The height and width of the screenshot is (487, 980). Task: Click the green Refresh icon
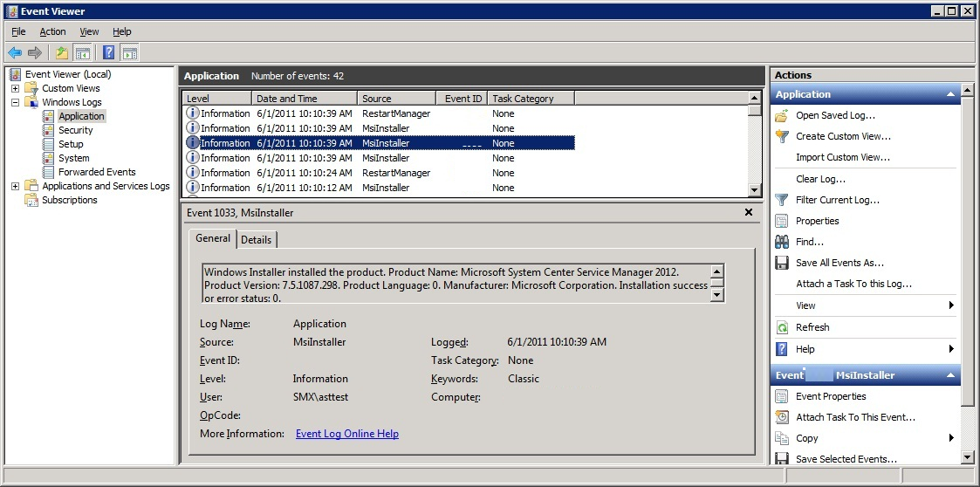pos(782,327)
